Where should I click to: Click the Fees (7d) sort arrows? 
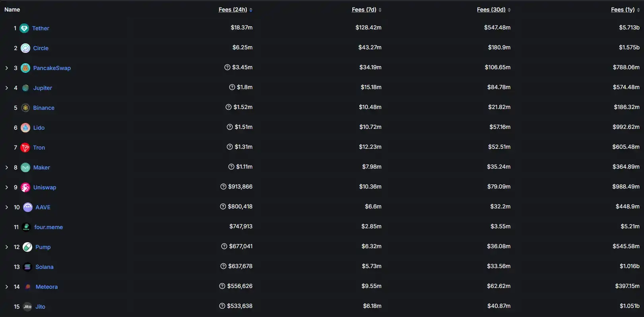380,10
